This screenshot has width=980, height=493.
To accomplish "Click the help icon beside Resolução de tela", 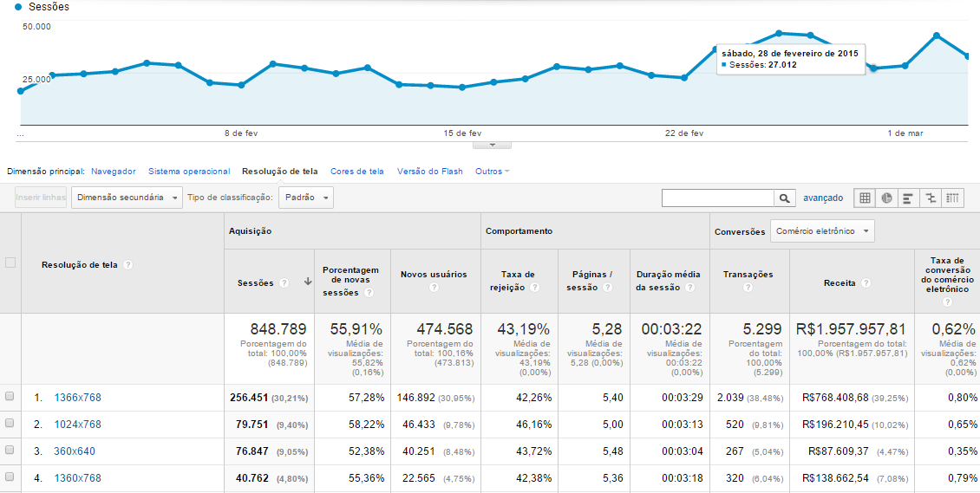I will coord(128,264).
